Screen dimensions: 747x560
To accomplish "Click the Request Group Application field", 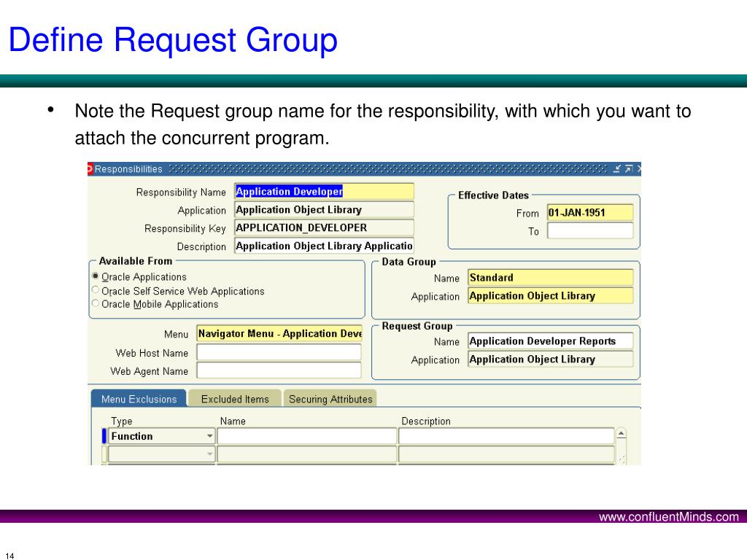I will click(550, 359).
